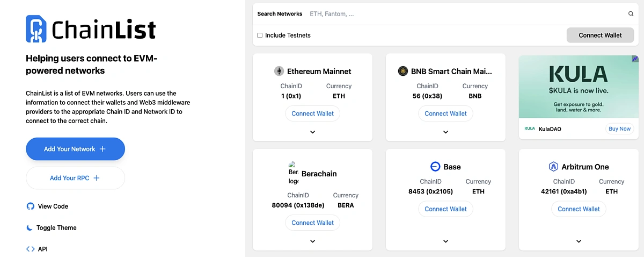Enable the Include Testnets checkbox
Screen dimensions: 644x257
click(260, 35)
